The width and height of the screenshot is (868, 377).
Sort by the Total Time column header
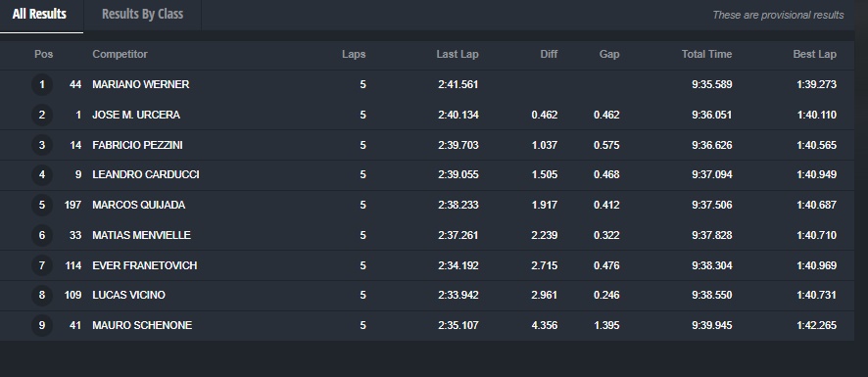point(707,54)
